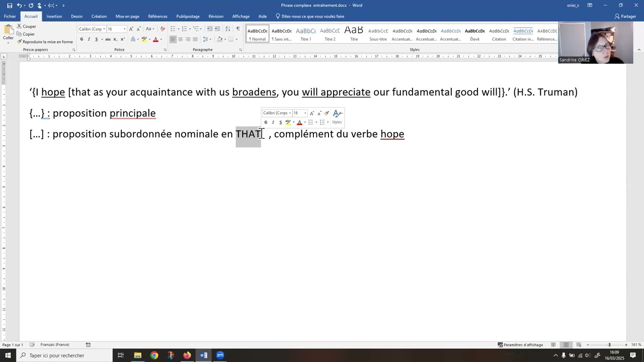Click the sort icon in the Paragraphe group

point(227,29)
